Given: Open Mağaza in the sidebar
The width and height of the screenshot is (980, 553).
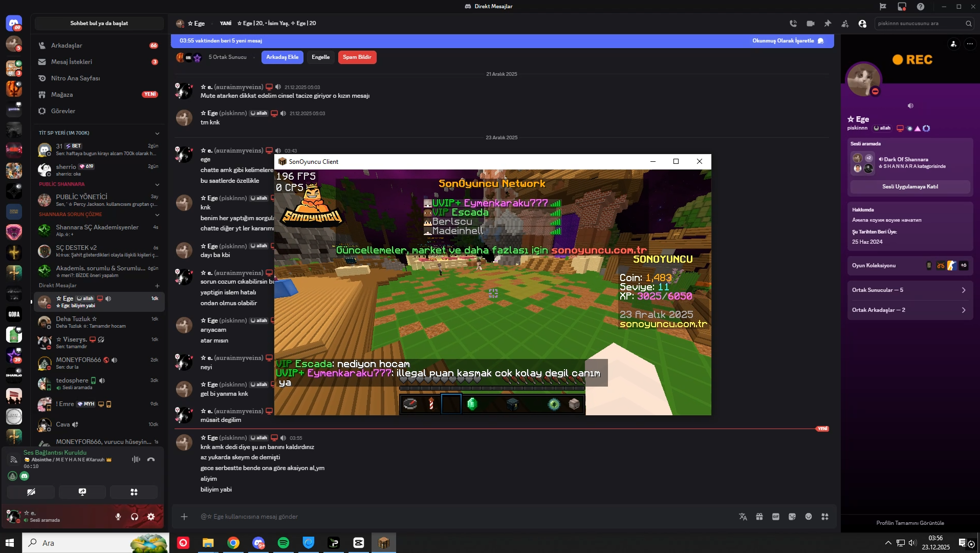Looking at the screenshot, I should pos(99,95).
